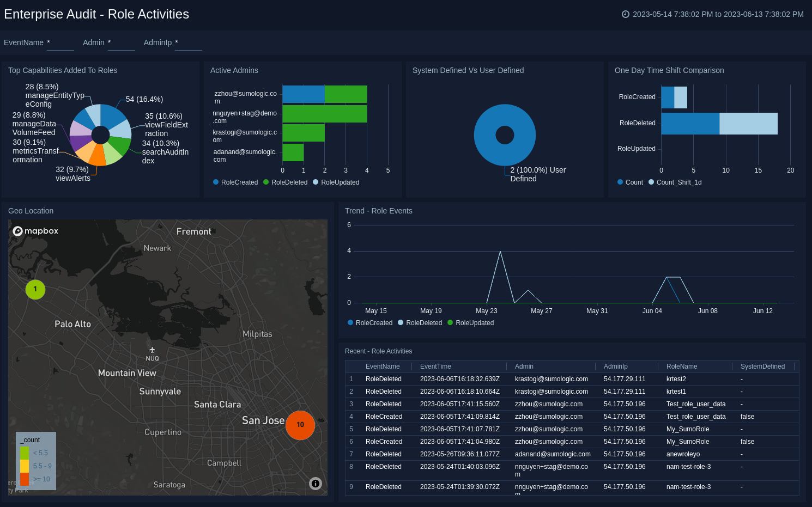Image resolution: width=812 pixels, height=507 pixels.
Task: Click the Admin filter field
Action: pos(121,43)
